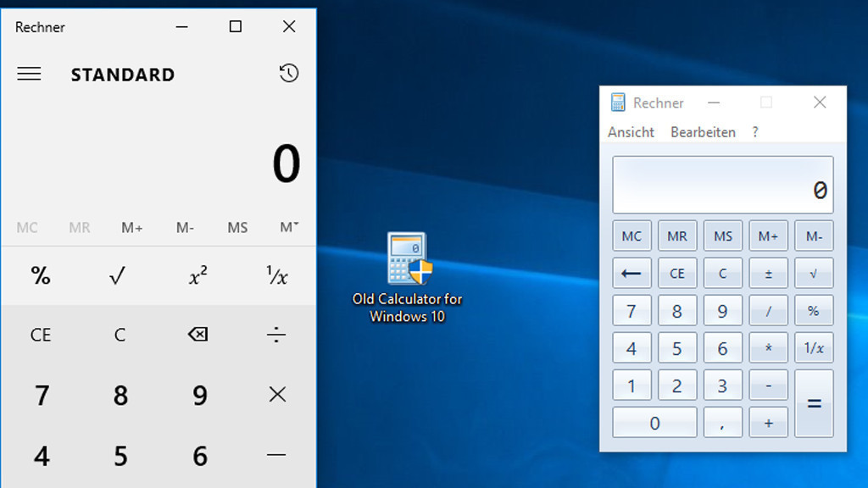Open the hamburger menu in Standard calculator

[x=29, y=74]
